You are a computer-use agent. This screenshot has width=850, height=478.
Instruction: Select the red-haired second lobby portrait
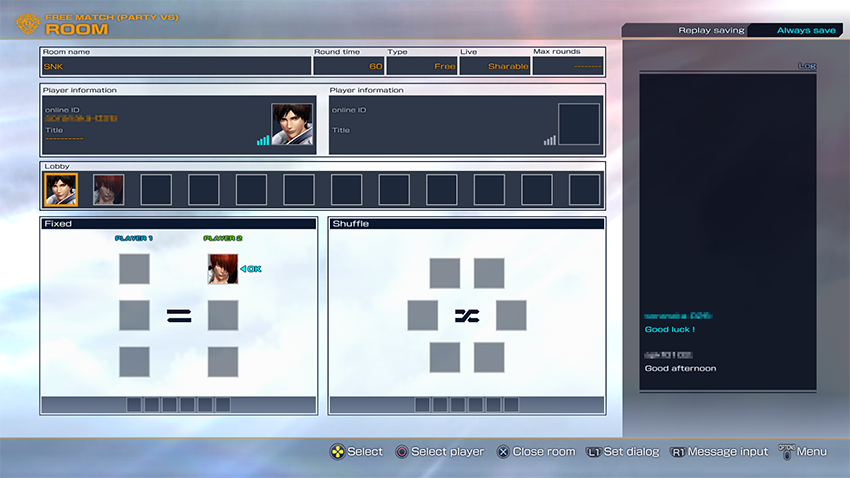109,189
